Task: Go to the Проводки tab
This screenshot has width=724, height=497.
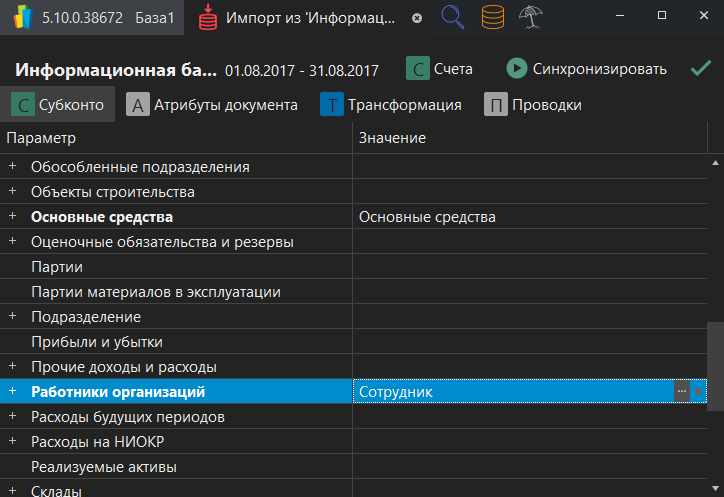Action: pyautogui.click(x=533, y=104)
